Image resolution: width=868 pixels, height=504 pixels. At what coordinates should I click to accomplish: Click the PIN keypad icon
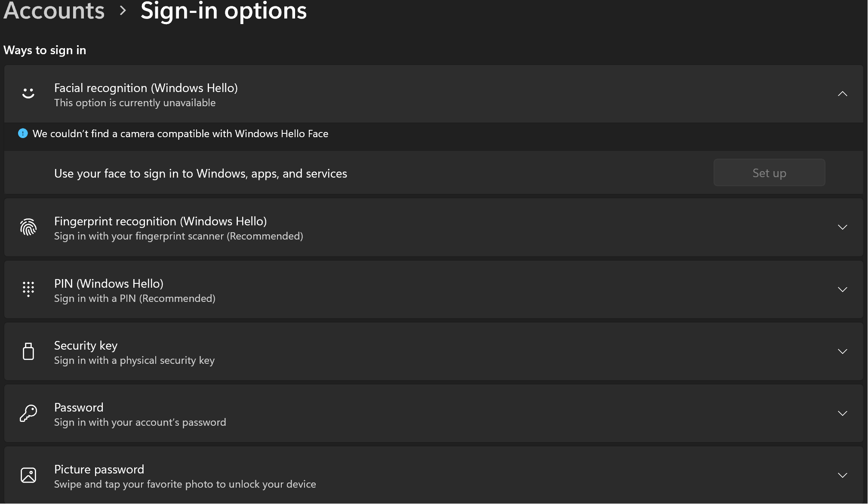28,289
